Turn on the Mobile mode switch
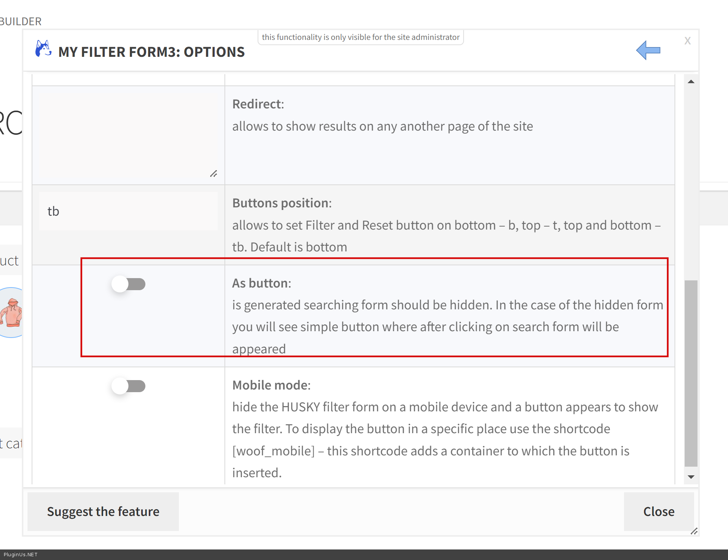Viewport: 728px width, 560px height. pyautogui.click(x=128, y=386)
